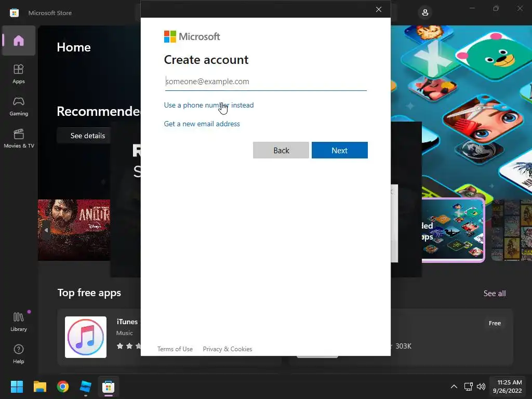Click the Microsoft Store logo icon
Image resolution: width=532 pixels, height=399 pixels.
tap(14, 13)
